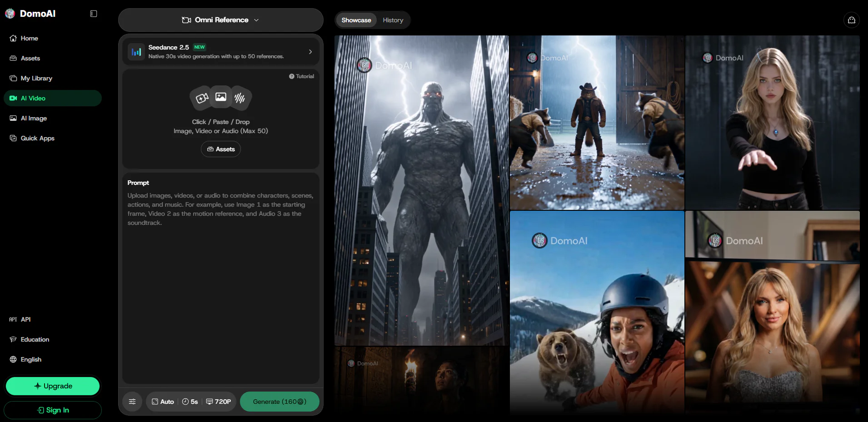Change the 5s duration setting
This screenshot has height=422, width=868.
190,402
